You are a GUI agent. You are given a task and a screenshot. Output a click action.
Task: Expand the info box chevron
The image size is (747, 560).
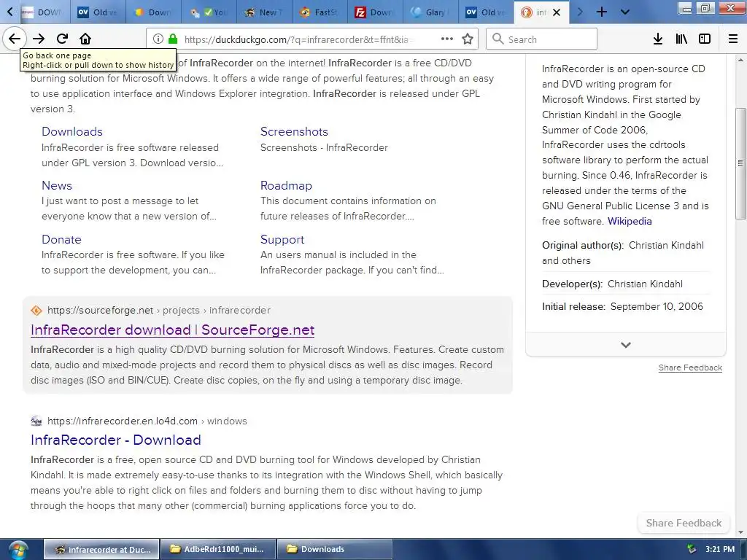click(x=625, y=344)
